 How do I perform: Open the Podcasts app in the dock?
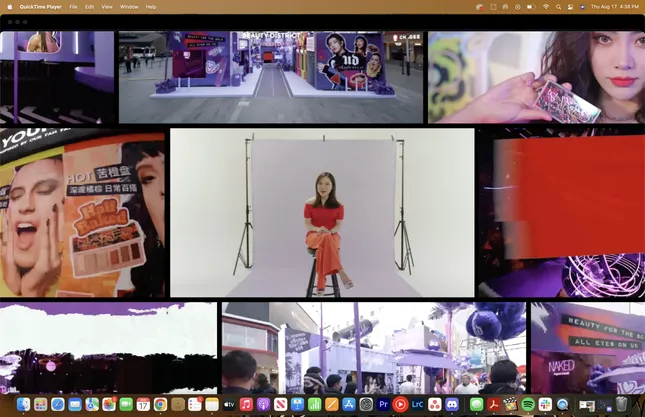(x=263, y=404)
